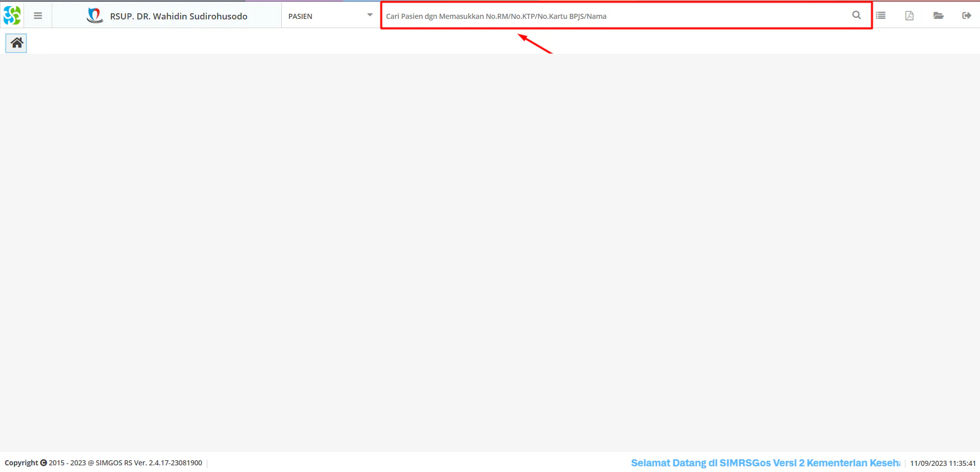Click the 2015 - 2023 year range
This screenshot has height=472, width=980.
pyautogui.click(x=67, y=463)
